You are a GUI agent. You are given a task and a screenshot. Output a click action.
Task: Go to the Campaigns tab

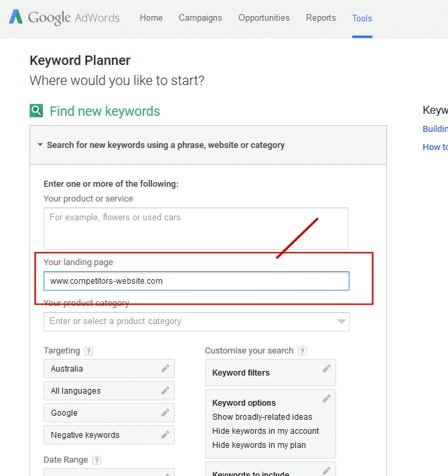[x=200, y=18]
